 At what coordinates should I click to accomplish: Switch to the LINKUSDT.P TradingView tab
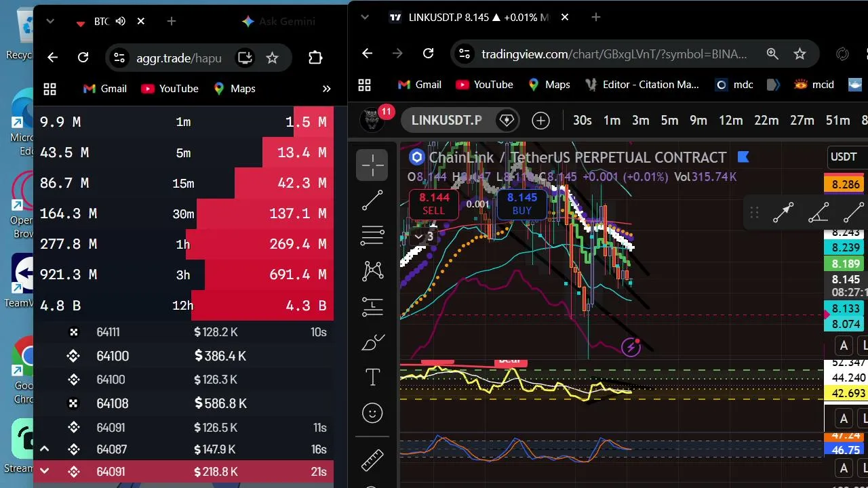[x=479, y=18]
